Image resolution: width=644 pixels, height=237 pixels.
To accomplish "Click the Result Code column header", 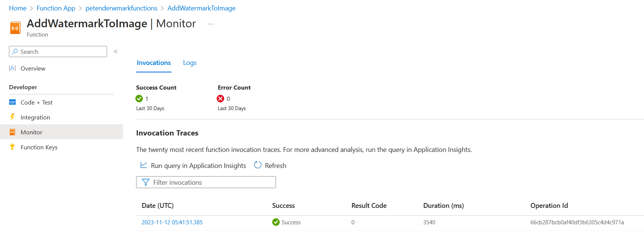I will (x=369, y=206).
